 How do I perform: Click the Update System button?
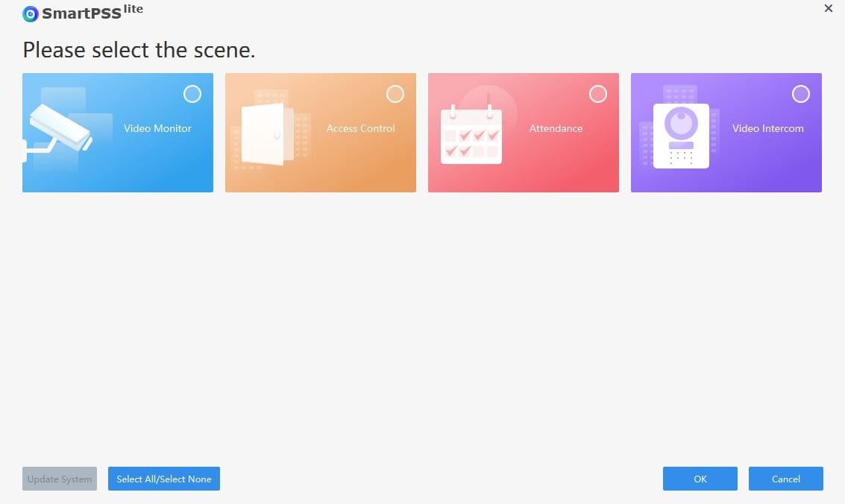coord(59,479)
